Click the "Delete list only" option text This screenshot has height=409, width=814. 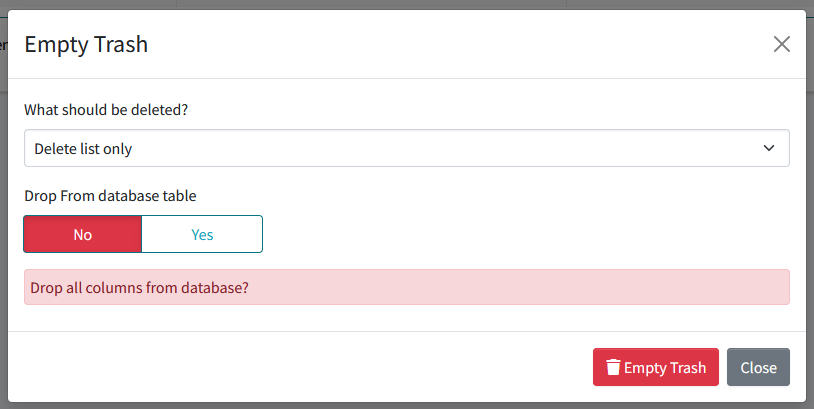(x=83, y=149)
